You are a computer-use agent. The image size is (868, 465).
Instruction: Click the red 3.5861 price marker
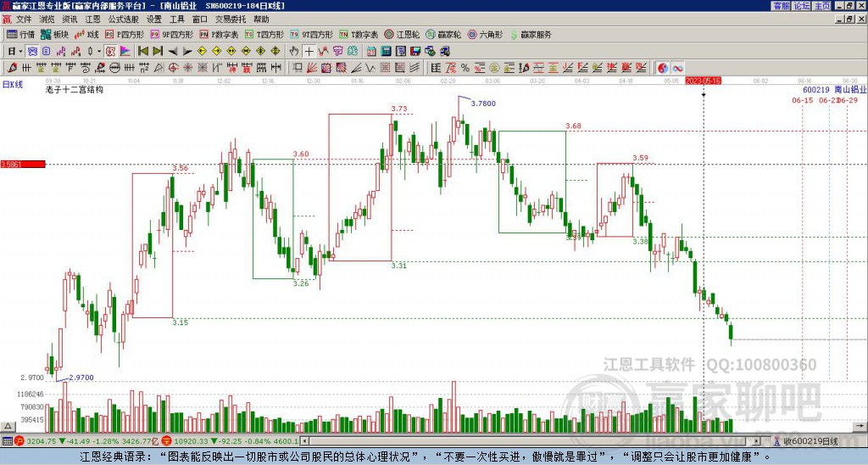[x=23, y=164]
